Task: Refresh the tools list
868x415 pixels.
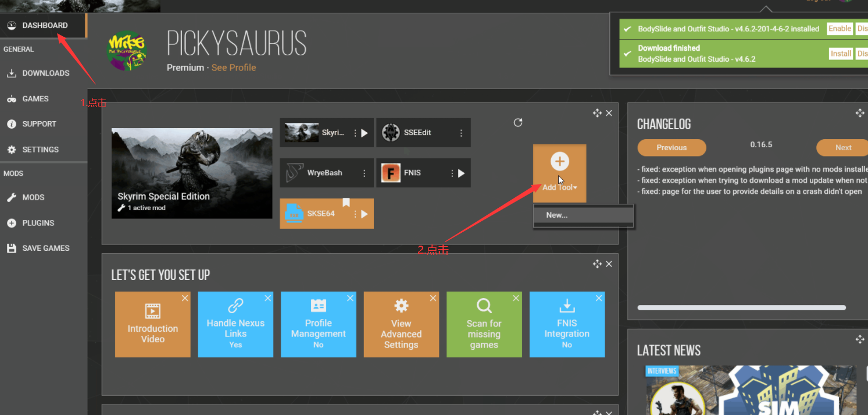Action: pyautogui.click(x=518, y=122)
